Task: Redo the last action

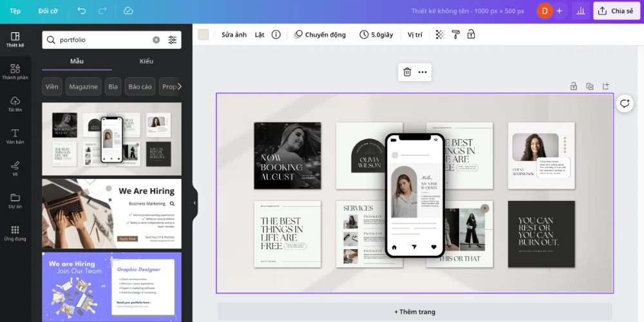Action: click(x=104, y=11)
